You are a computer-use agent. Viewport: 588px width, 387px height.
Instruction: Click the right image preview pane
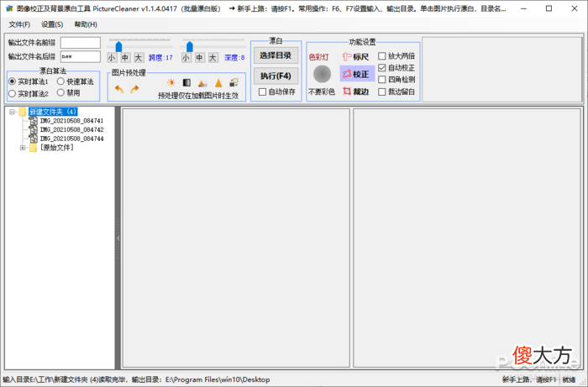(x=467, y=238)
